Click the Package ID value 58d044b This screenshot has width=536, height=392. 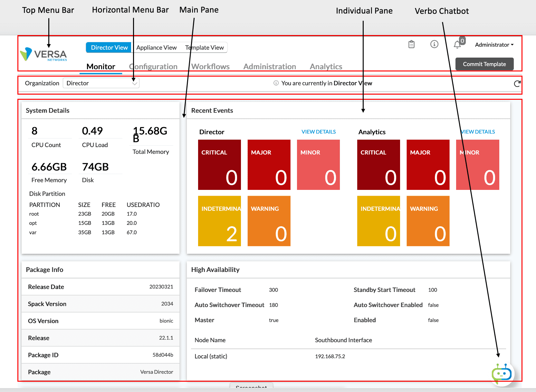(163, 355)
